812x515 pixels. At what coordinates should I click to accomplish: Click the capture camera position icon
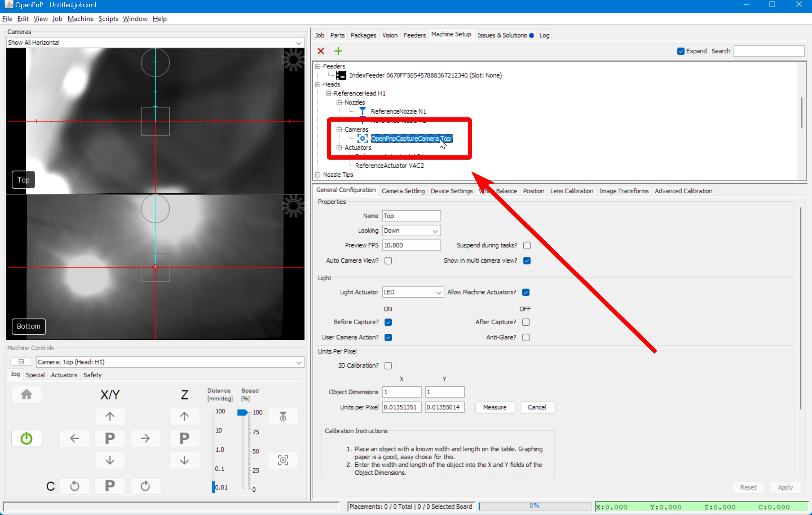pyautogui.click(x=283, y=460)
